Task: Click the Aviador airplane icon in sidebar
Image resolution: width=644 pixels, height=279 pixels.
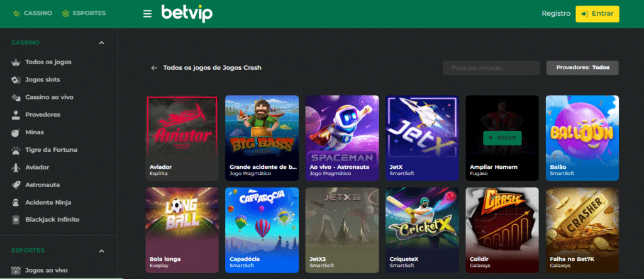Action: (x=16, y=168)
